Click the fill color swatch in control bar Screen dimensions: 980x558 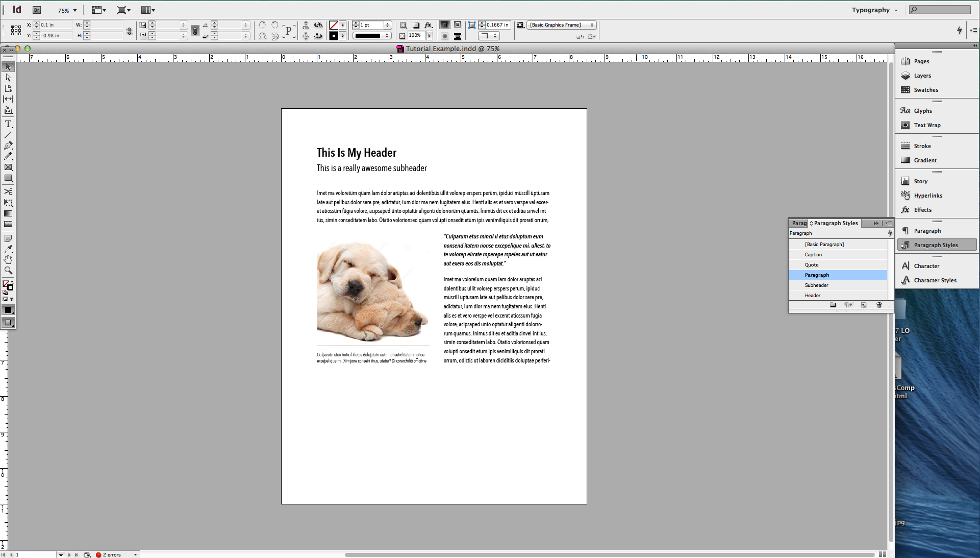(334, 25)
